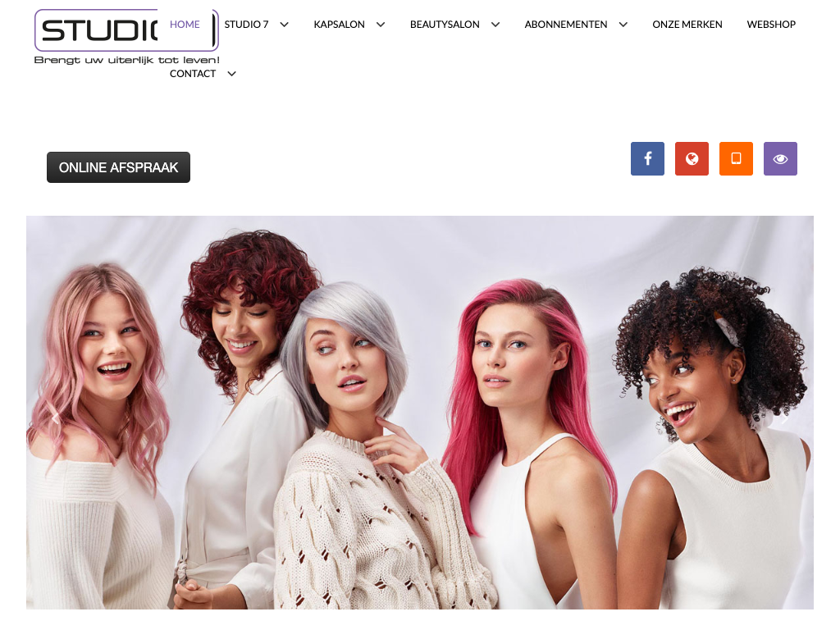Expand the Contact menu chevron
This screenshot has width=840, height=630.
(x=231, y=74)
